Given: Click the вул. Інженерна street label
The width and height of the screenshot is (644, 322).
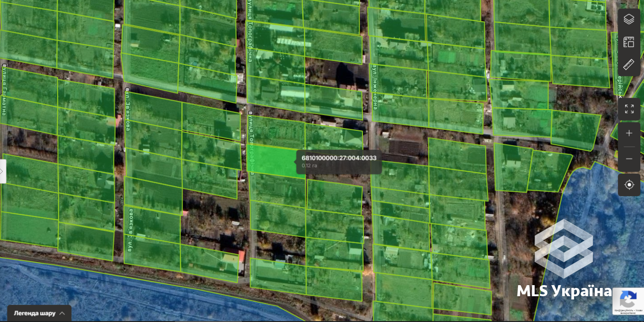Looking at the screenshot, I should coord(375,87).
